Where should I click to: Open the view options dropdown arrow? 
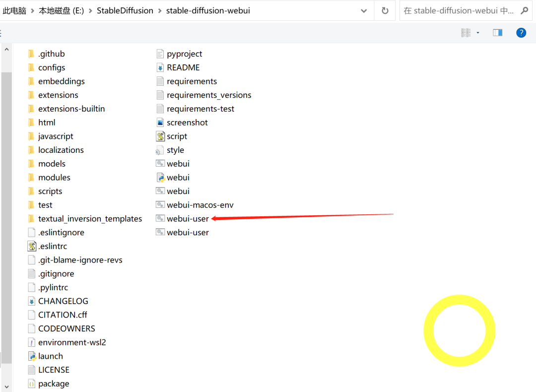478,33
